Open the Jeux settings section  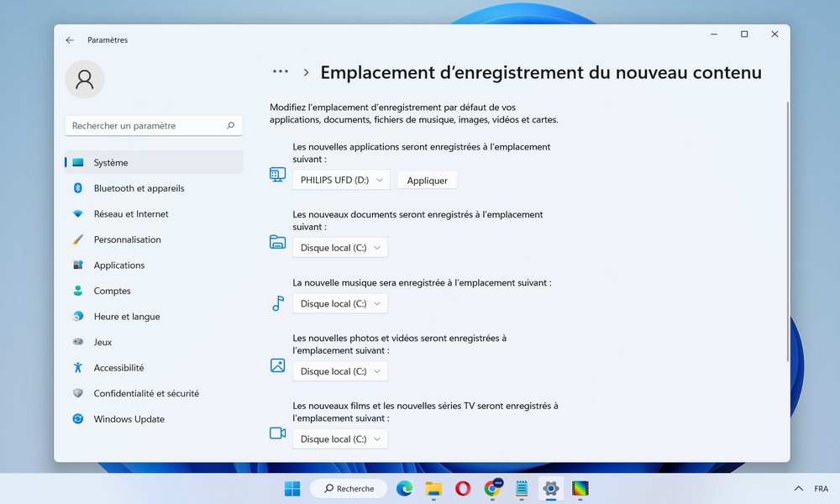click(102, 342)
